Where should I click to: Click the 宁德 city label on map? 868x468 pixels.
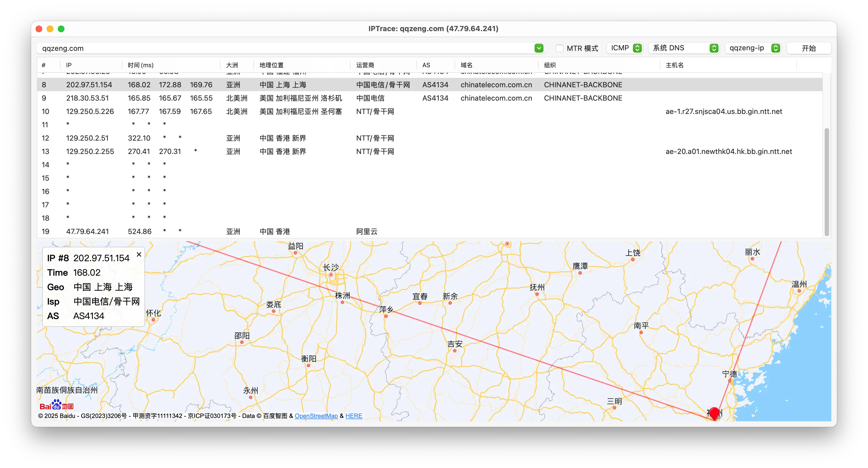(730, 374)
